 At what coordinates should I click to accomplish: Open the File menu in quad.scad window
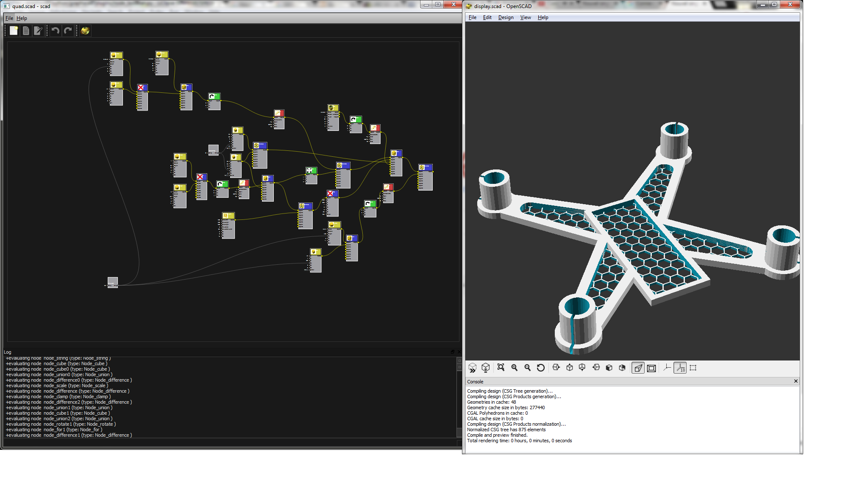coord(9,18)
